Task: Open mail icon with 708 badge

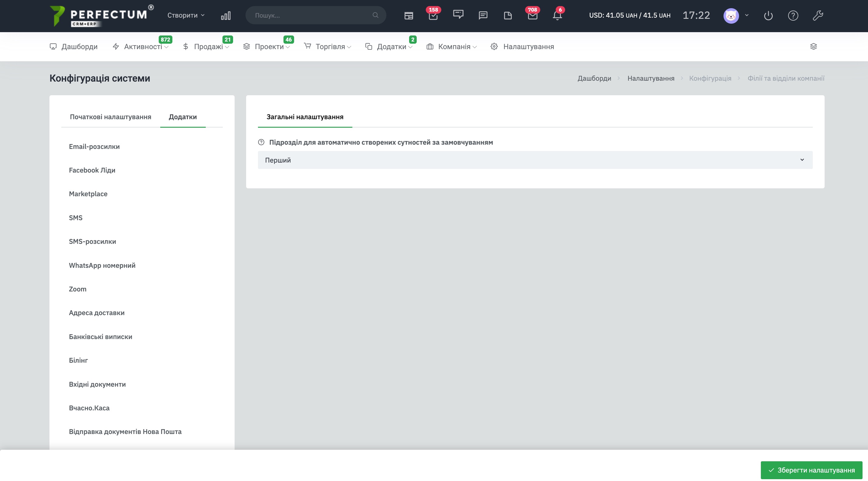Action: (532, 15)
